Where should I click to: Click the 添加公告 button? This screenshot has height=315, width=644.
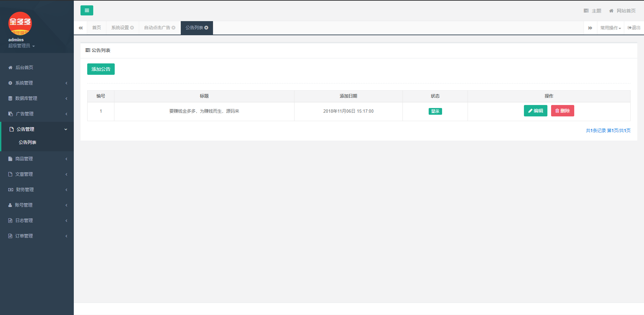pos(101,69)
